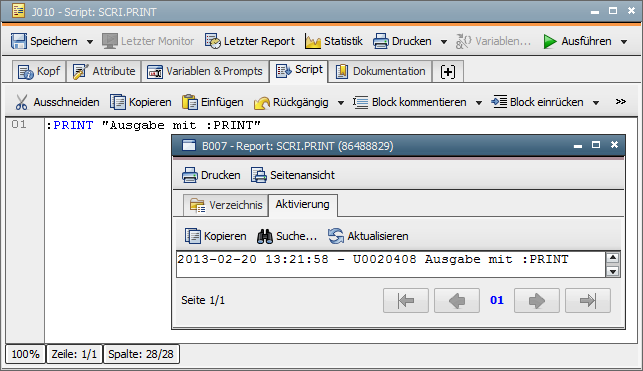Click the report scrollbar down arrow
The image size is (643, 371).
point(613,271)
